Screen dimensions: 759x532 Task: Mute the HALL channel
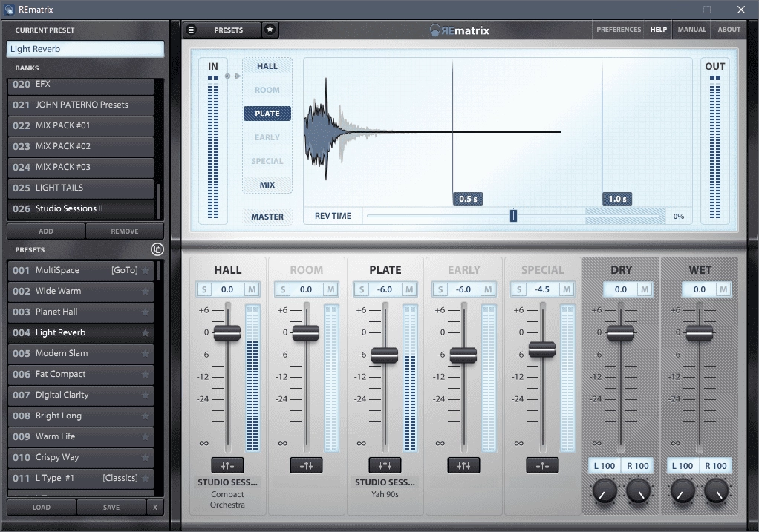[x=252, y=289]
